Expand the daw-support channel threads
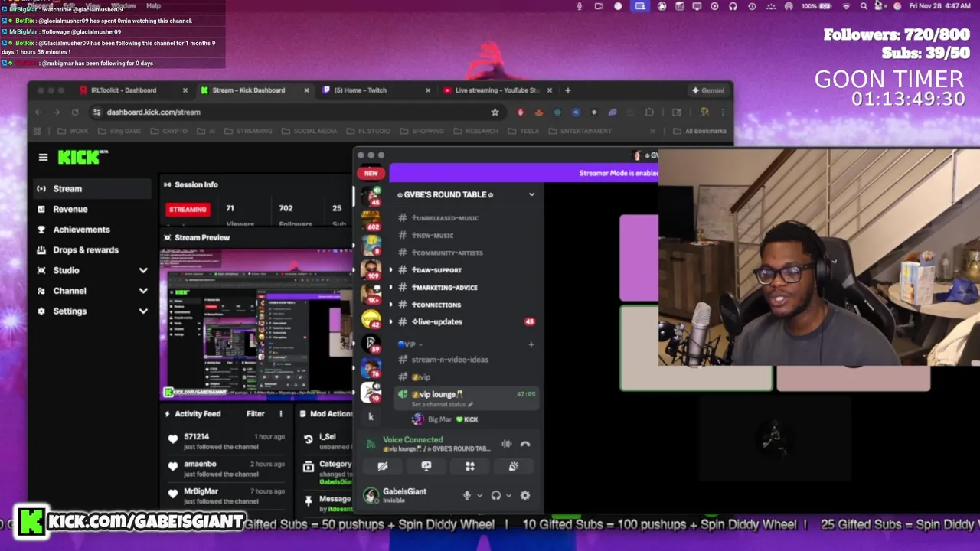Image resolution: width=980 pixels, height=551 pixels. [391, 270]
